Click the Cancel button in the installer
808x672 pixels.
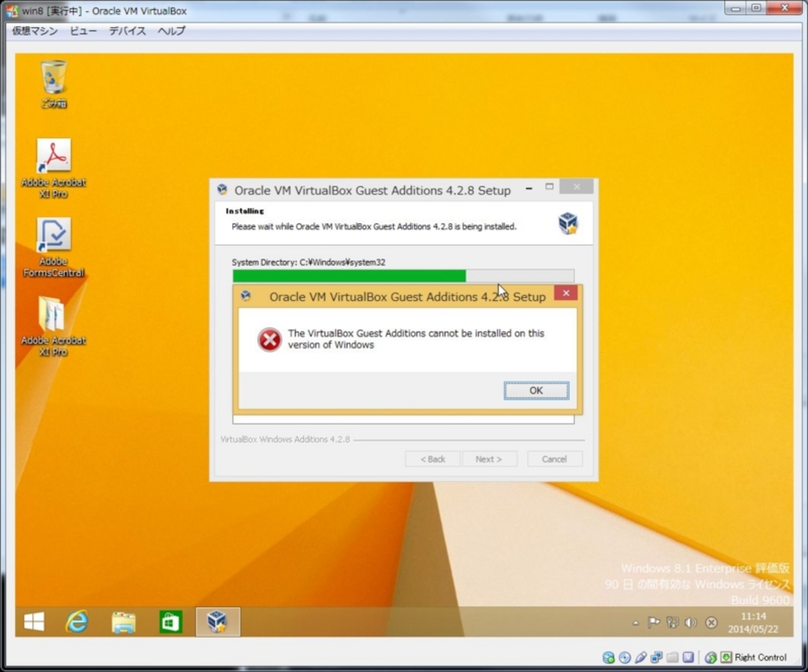(x=554, y=459)
